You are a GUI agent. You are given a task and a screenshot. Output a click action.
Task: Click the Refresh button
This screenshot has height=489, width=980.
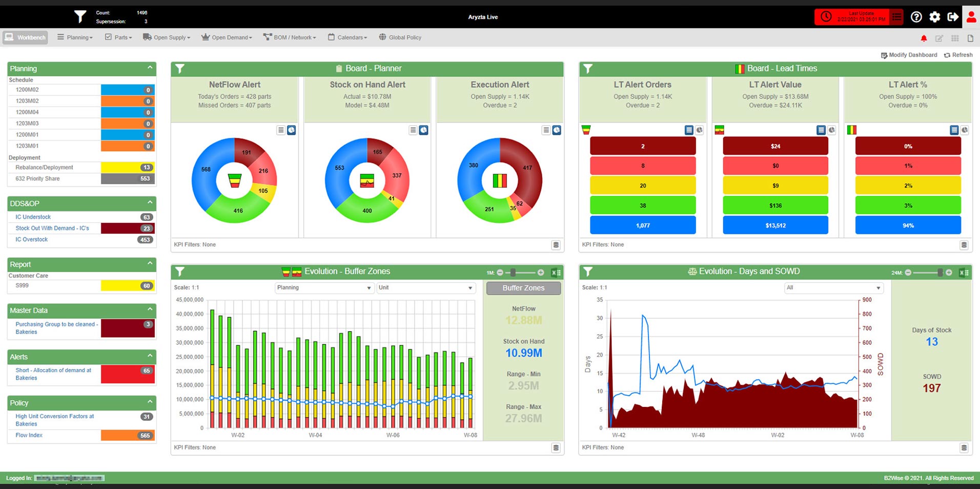(x=958, y=55)
